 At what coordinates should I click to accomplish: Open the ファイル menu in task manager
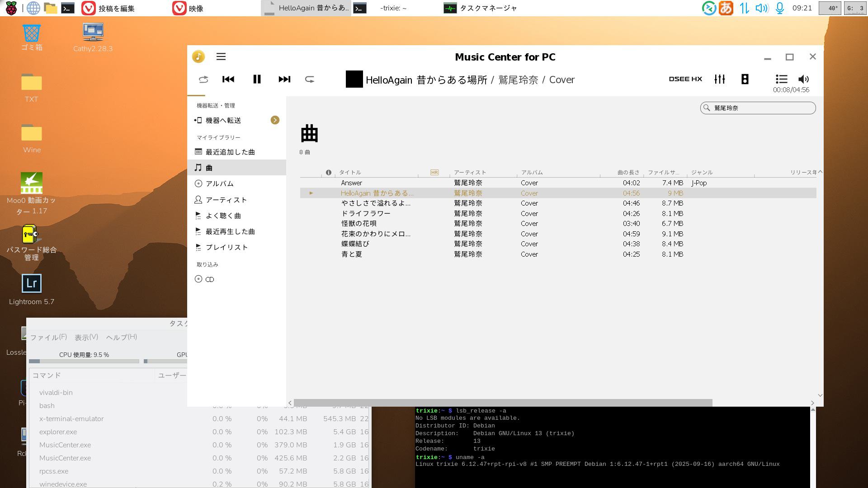click(x=48, y=337)
